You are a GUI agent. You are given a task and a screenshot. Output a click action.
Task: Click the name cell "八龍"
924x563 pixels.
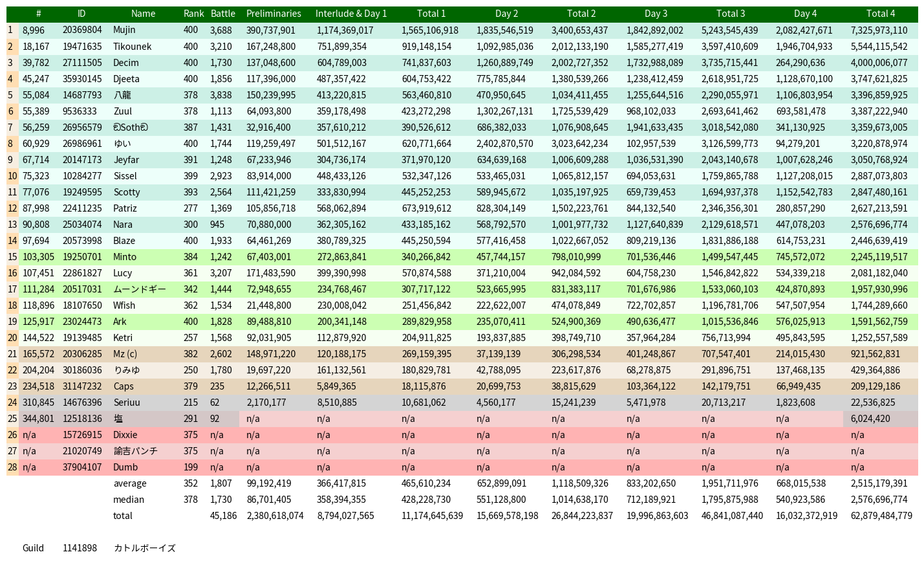click(122, 95)
